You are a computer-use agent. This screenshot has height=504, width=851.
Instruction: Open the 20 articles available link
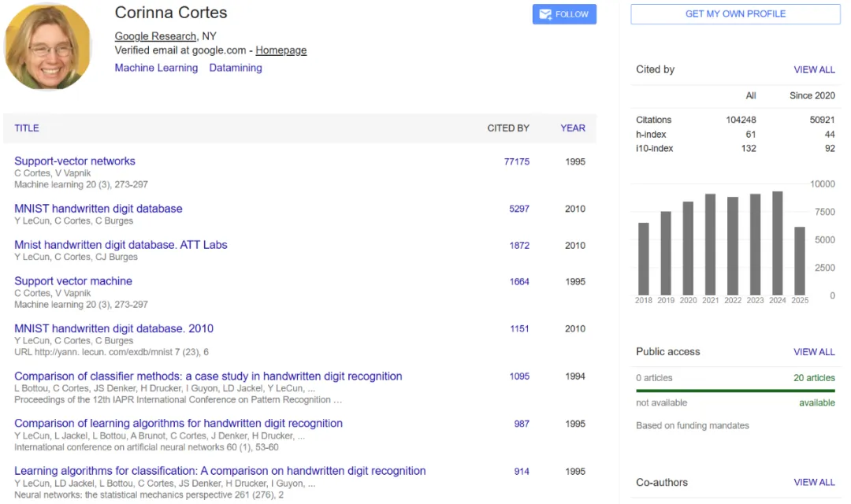(x=814, y=378)
